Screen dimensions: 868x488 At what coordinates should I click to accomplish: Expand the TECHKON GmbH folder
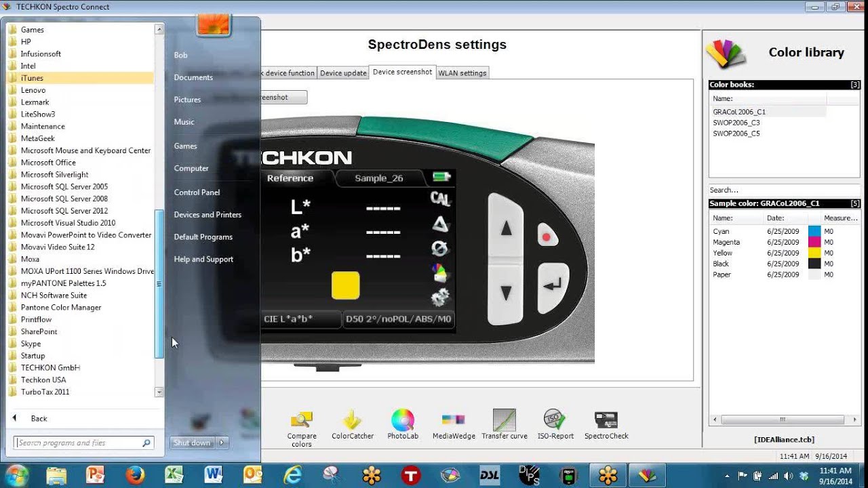coord(80,368)
